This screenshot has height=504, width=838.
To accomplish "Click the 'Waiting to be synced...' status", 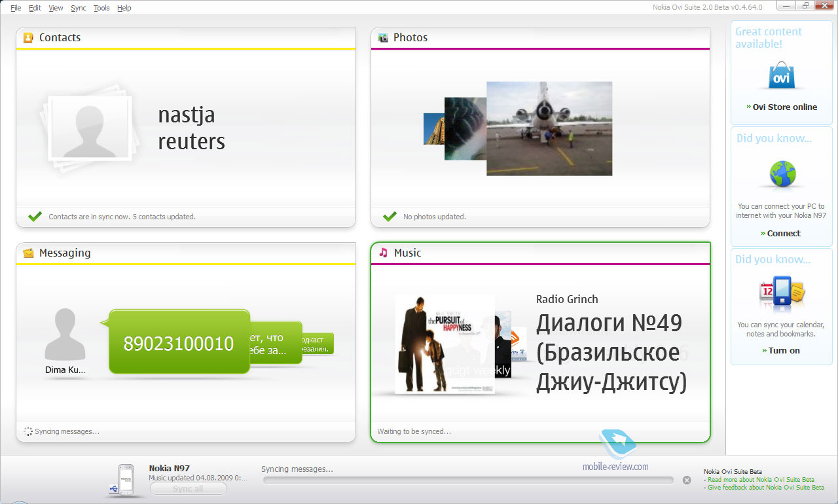I will pos(414,431).
